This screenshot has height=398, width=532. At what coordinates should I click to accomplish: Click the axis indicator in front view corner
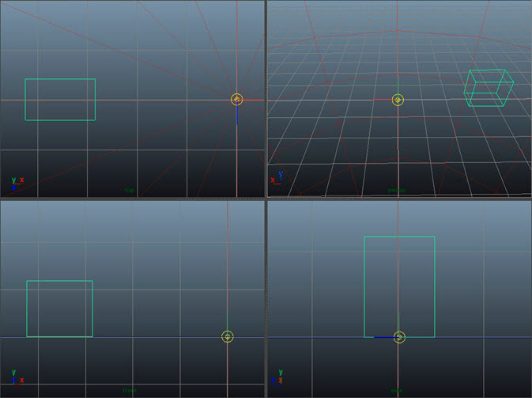[x=17, y=377]
